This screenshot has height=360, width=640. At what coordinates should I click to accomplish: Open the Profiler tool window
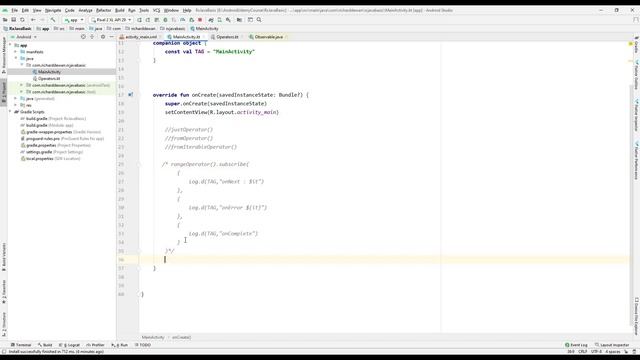(95, 345)
